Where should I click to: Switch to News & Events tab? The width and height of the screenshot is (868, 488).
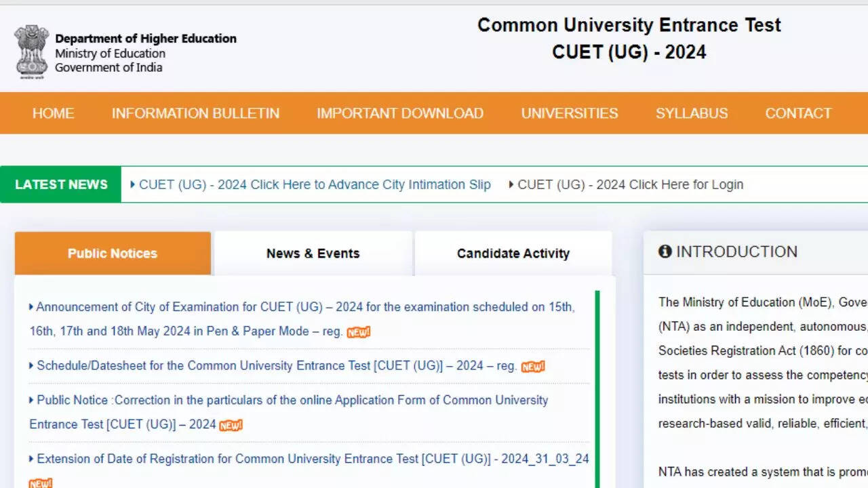tap(313, 253)
